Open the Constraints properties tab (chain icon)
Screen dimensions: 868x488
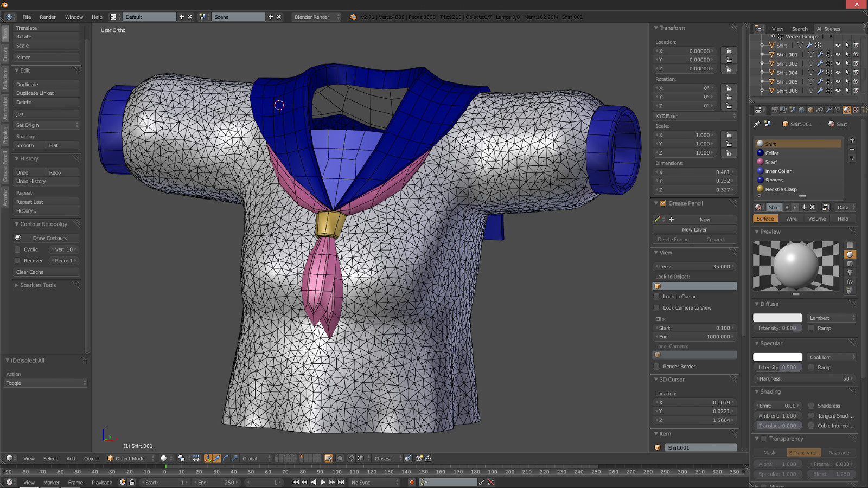[820, 110]
